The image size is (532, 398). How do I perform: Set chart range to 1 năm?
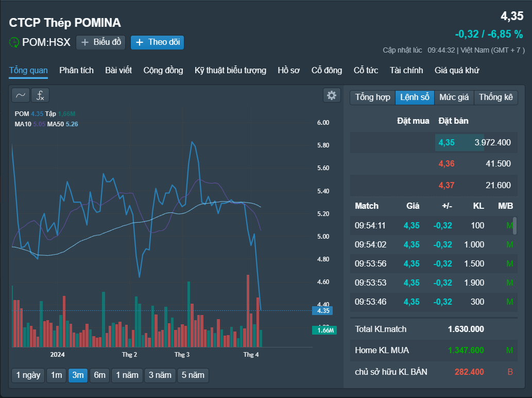pyautogui.click(x=127, y=375)
